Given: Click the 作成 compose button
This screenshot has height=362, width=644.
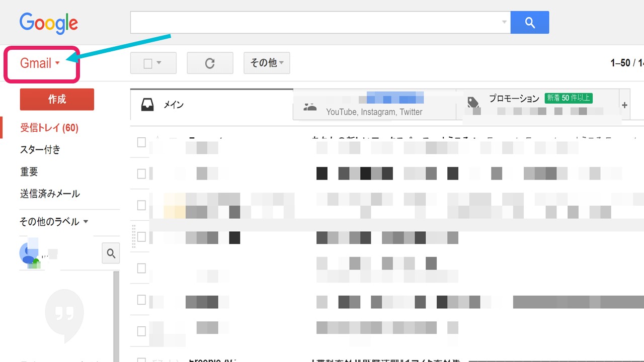Looking at the screenshot, I should point(57,99).
